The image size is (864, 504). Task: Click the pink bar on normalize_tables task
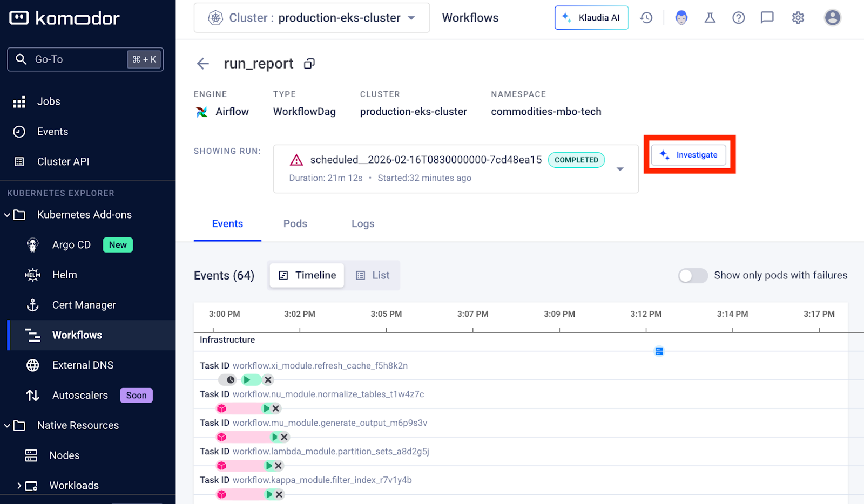coord(243,408)
